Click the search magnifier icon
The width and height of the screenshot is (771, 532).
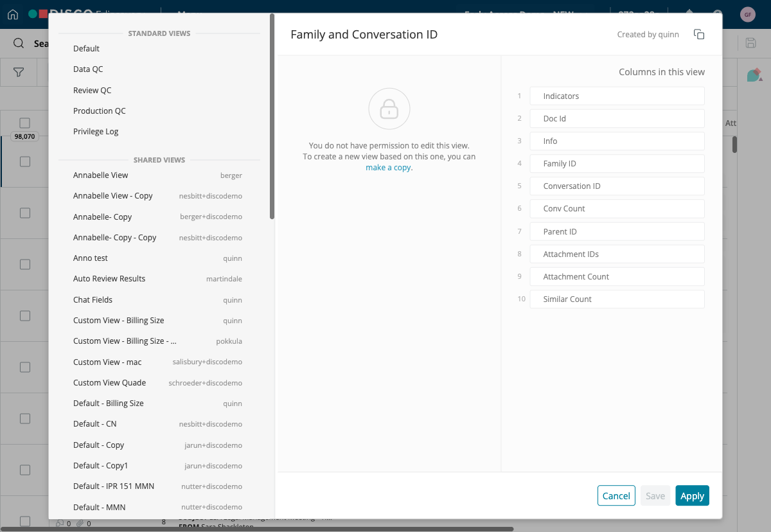[x=19, y=43]
